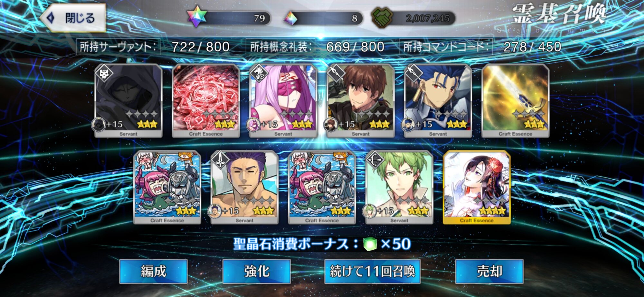Select the blue-haired Lancer servant card
644x297 pixels.
click(x=438, y=101)
